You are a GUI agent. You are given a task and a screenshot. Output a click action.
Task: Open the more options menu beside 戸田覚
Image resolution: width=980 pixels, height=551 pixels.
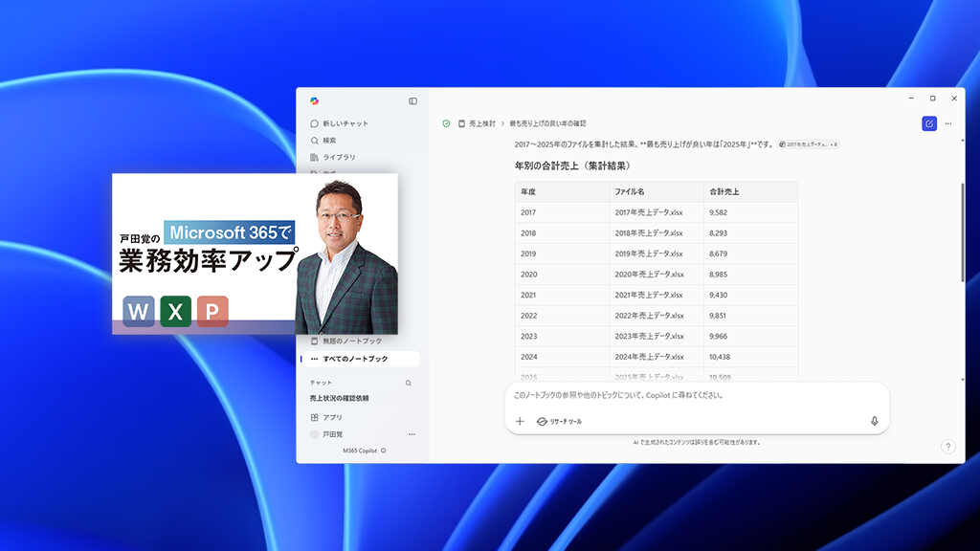412,433
